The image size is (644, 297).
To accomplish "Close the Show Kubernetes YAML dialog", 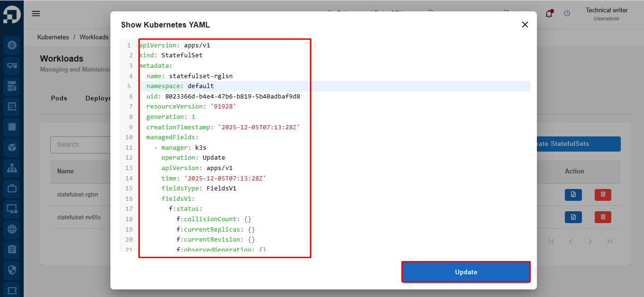I will pos(525,25).
